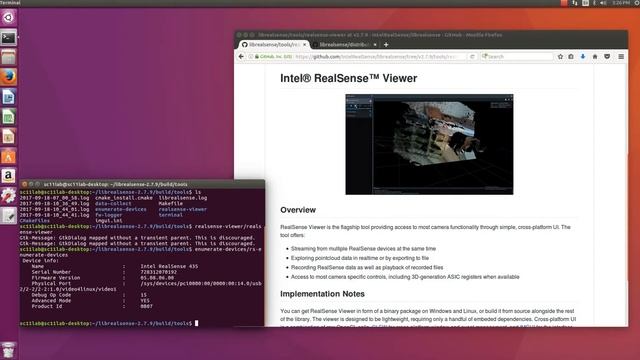640x360 pixels.
Task: Click 'fw-logger' in the terminal listing
Action: point(109,215)
